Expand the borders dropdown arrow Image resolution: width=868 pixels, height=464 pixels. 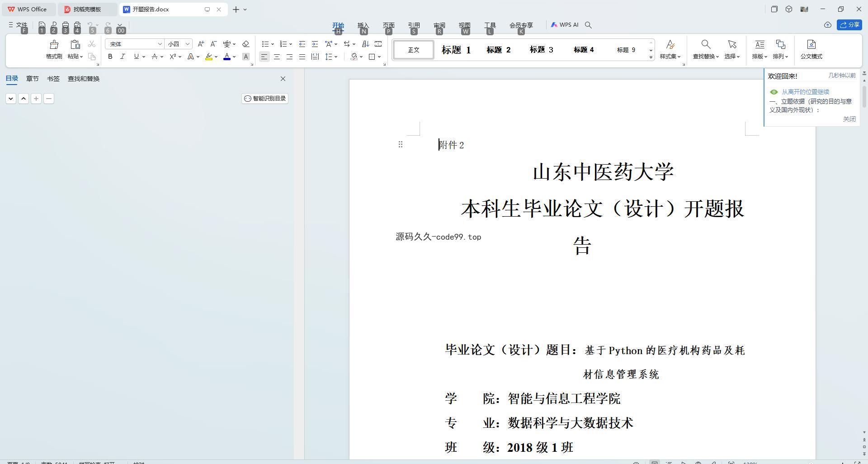(379, 57)
